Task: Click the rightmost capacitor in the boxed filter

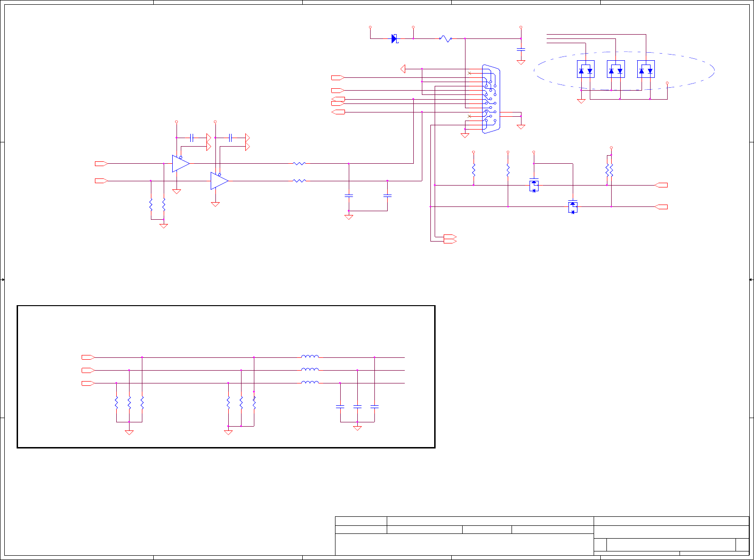Action: [x=374, y=407]
